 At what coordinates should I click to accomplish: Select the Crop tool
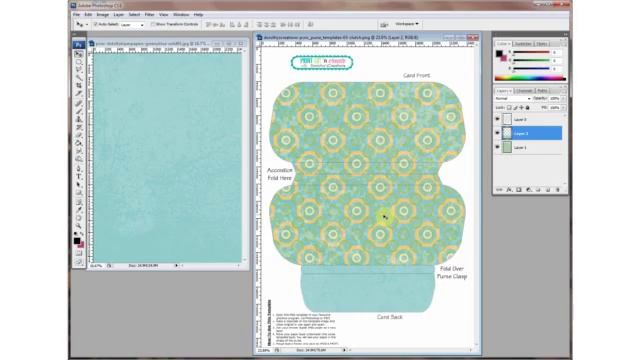(x=79, y=86)
